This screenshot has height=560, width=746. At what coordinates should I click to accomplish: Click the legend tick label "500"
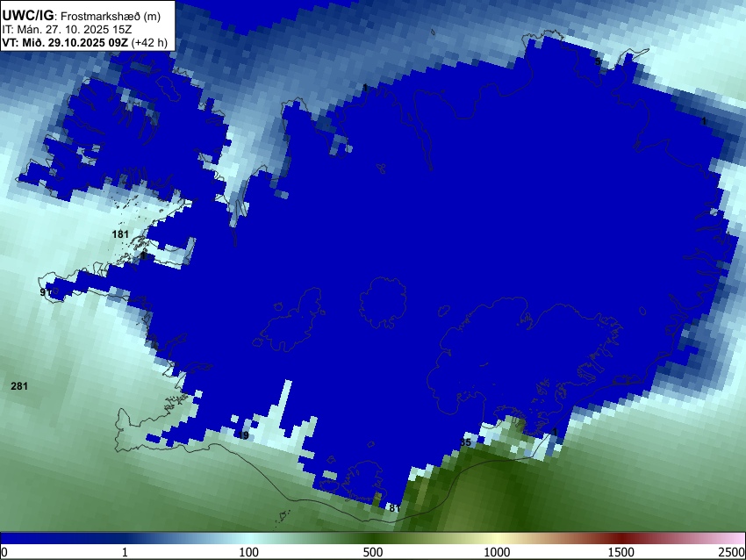(x=373, y=552)
